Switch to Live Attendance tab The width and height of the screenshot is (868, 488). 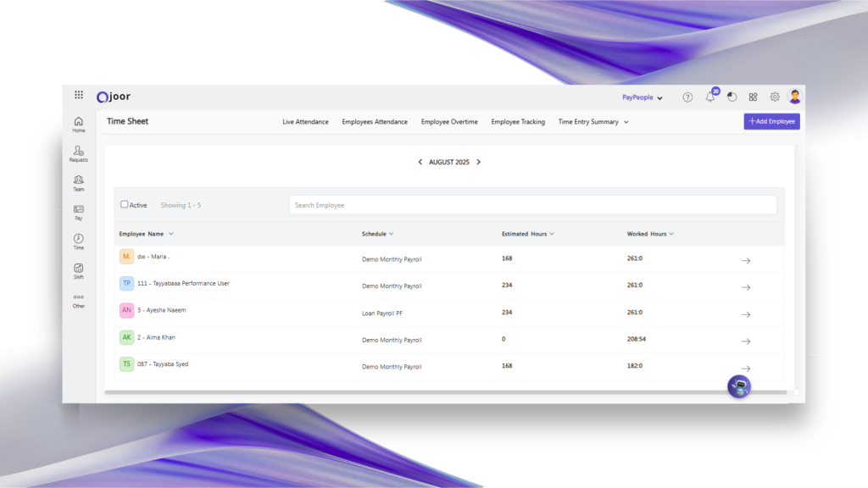point(305,122)
